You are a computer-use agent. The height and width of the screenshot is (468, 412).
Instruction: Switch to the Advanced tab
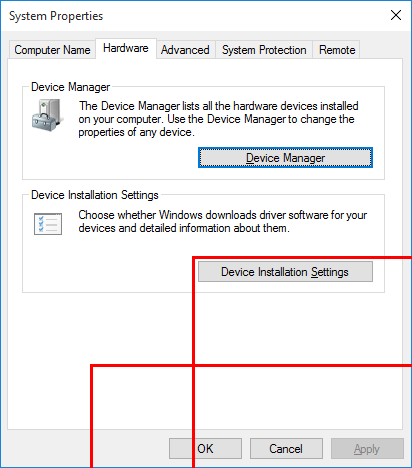tap(185, 50)
